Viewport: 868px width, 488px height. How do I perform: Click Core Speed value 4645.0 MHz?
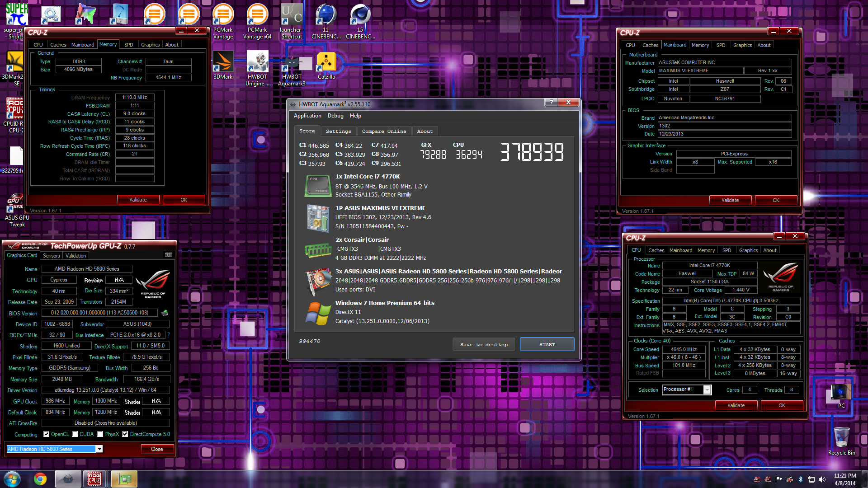click(684, 349)
